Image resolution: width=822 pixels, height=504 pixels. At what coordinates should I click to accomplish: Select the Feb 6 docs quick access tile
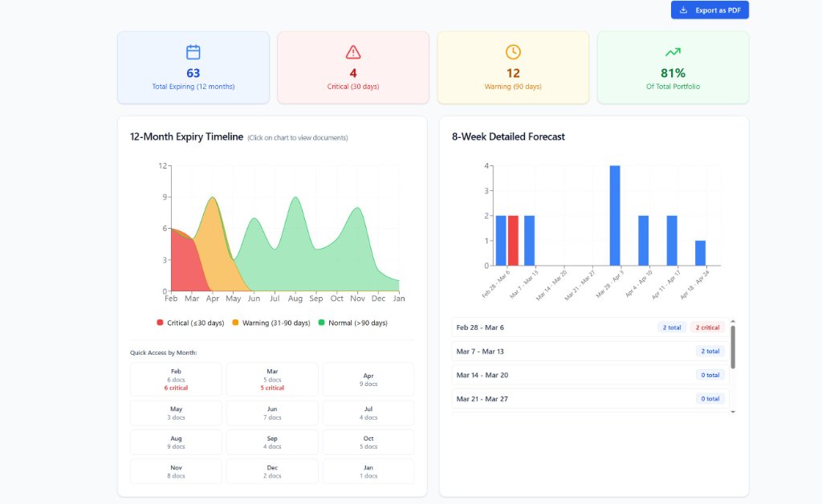(176, 380)
